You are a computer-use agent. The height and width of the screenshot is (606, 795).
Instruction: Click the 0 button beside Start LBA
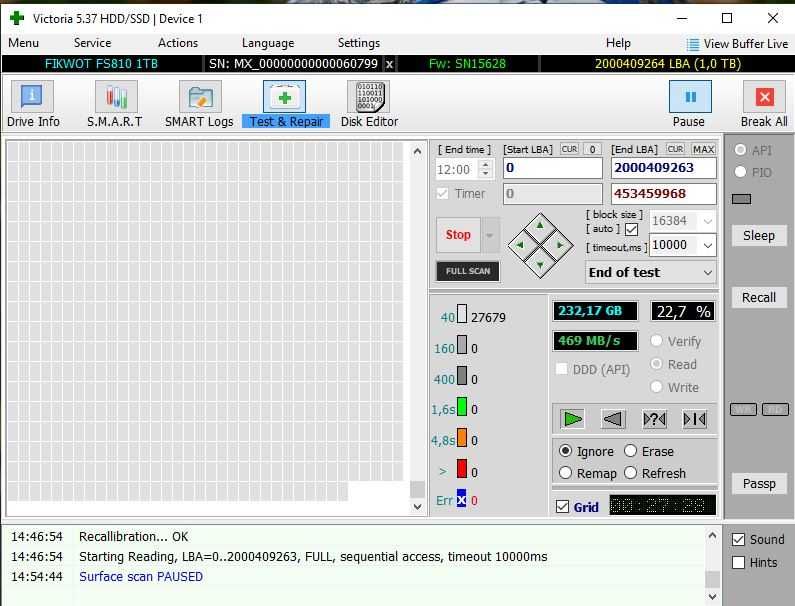click(x=592, y=149)
